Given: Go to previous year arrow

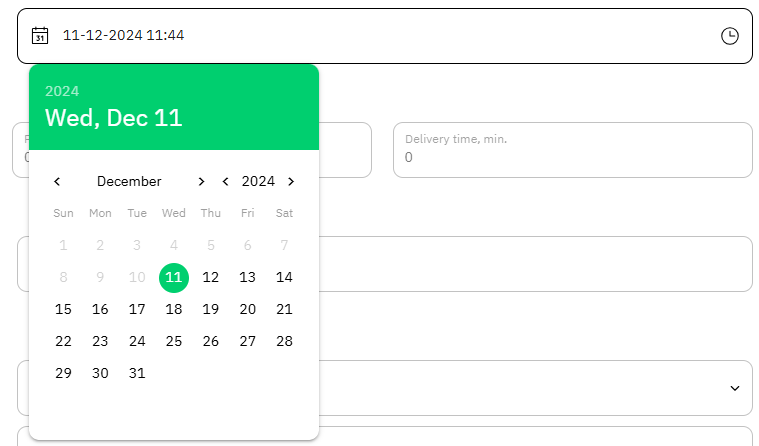Looking at the screenshot, I should (x=226, y=181).
